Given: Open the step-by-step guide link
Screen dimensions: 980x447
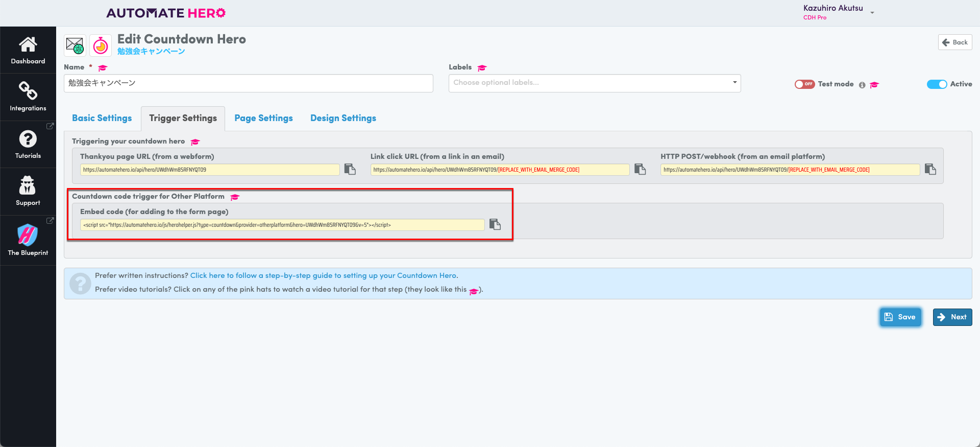Looking at the screenshot, I should point(323,275).
